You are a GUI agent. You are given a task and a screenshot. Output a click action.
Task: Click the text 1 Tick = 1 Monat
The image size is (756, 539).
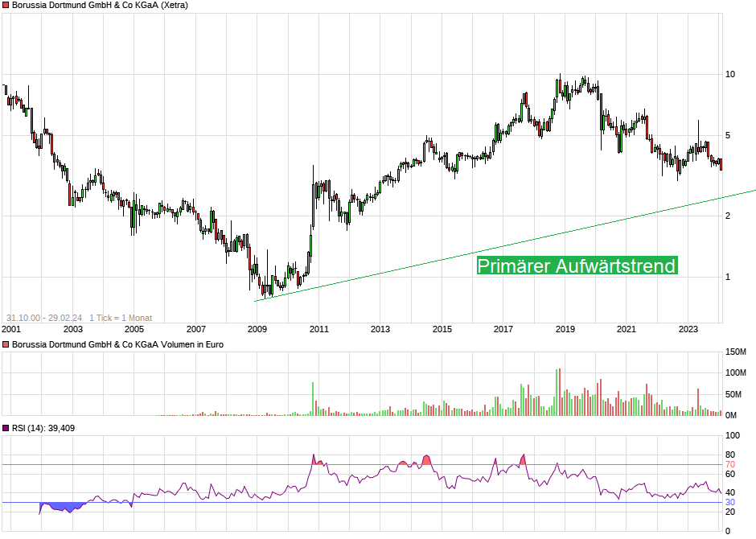point(121,319)
